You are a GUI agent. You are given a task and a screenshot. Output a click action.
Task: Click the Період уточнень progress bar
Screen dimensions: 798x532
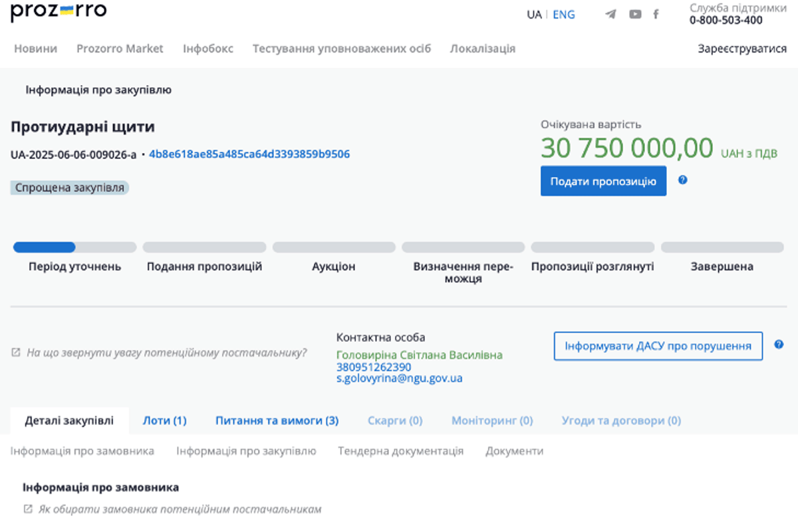(74, 247)
